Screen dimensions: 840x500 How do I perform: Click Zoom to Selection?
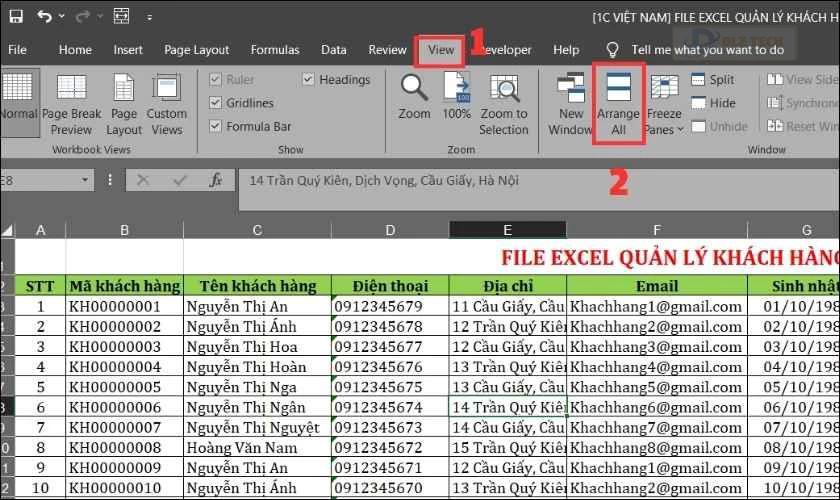[x=504, y=105]
